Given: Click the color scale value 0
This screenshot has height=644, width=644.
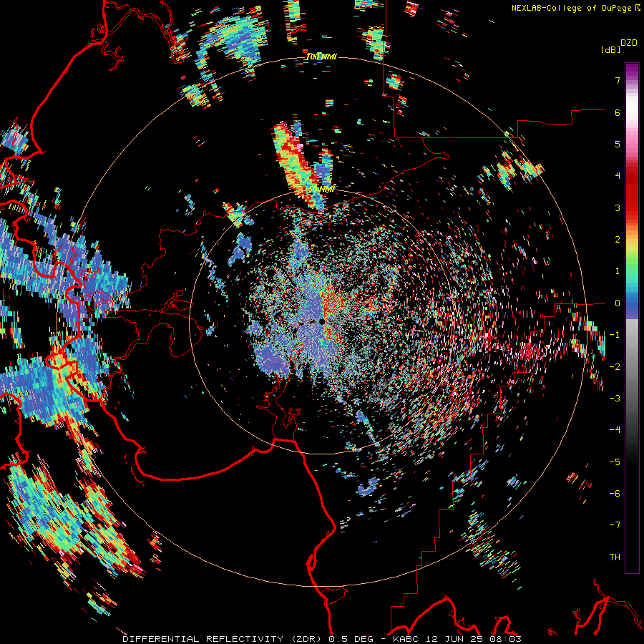Looking at the screenshot, I should tap(618, 303).
